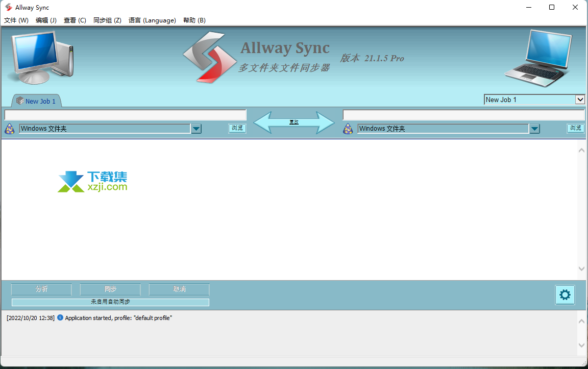Click the 同步 synchronize button
Viewport: 588px width, 369px height.
[110, 289]
